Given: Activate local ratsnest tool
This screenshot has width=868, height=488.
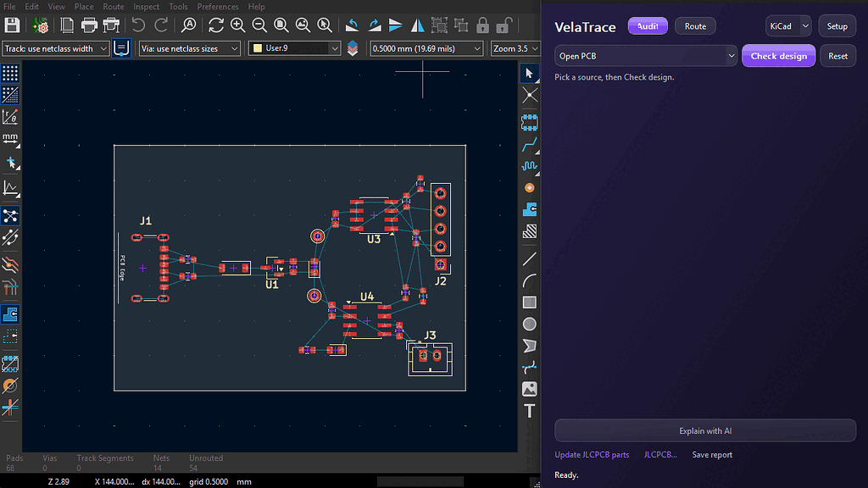Looking at the screenshot, I should (x=529, y=96).
